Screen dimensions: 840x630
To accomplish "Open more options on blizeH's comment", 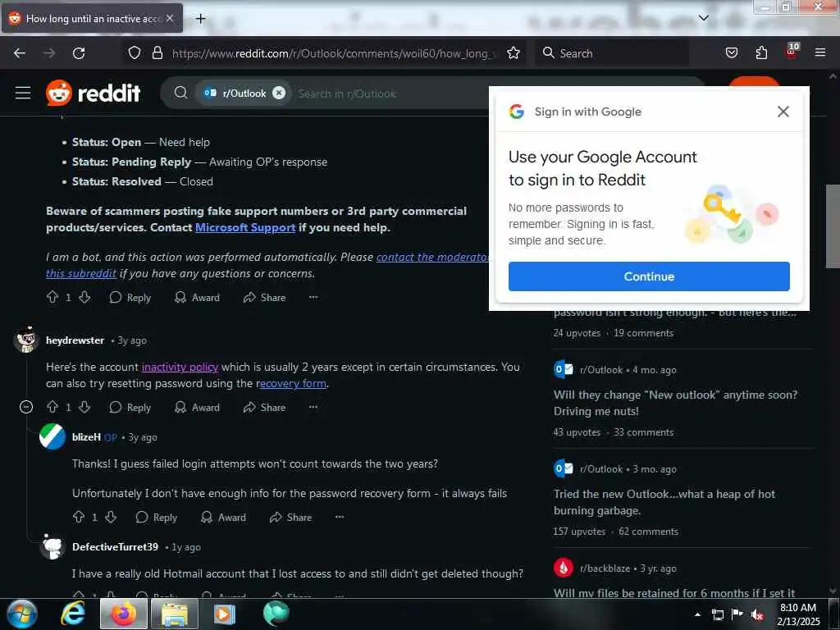I will pos(340,517).
